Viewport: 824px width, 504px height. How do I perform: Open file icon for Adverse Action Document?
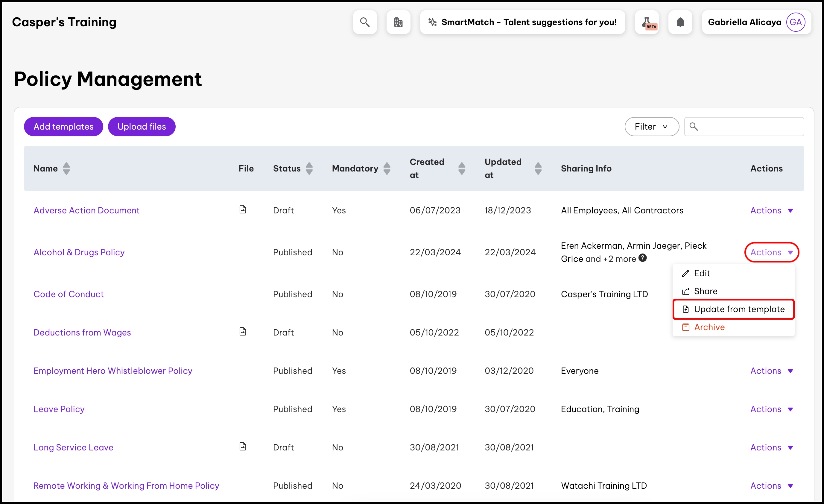(243, 210)
